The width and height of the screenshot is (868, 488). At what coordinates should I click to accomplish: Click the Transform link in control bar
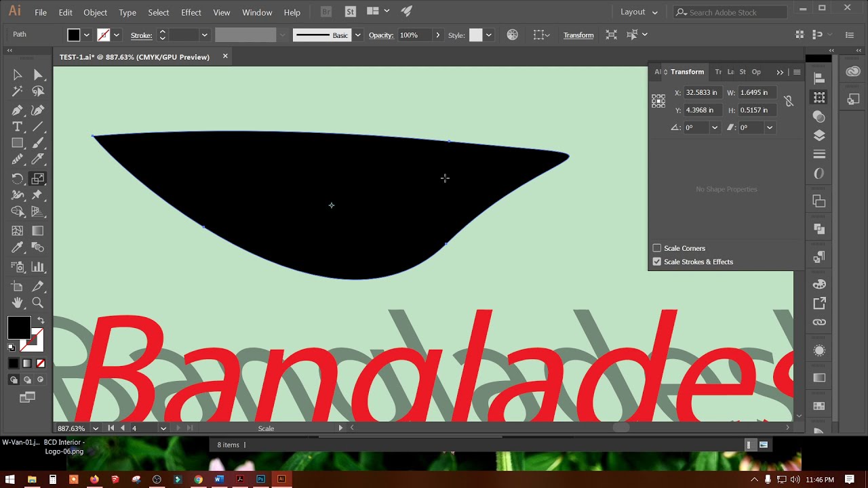tap(578, 35)
